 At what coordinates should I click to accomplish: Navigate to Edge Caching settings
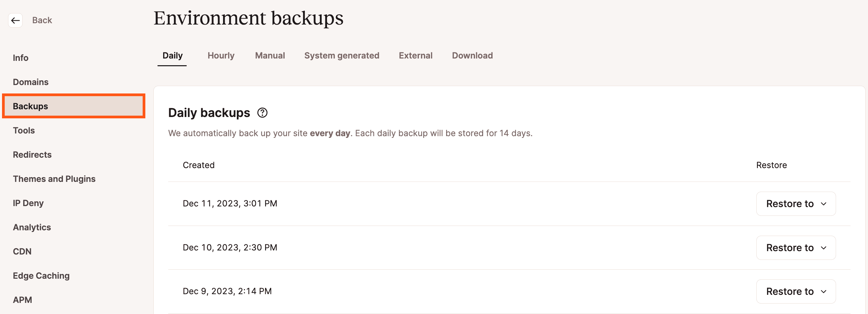tap(41, 276)
